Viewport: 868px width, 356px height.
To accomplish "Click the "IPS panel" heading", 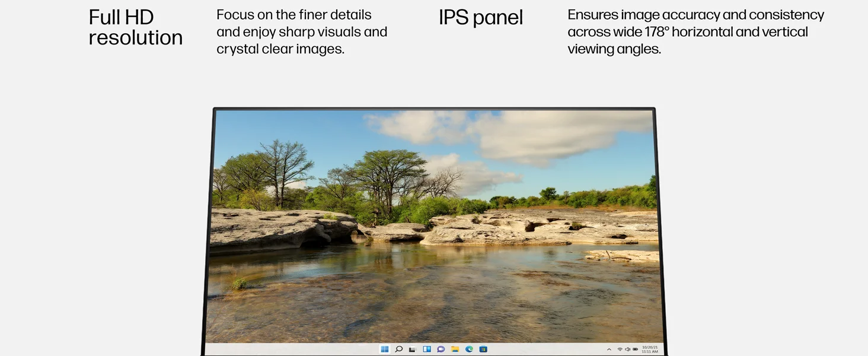I will pos(481,18).
